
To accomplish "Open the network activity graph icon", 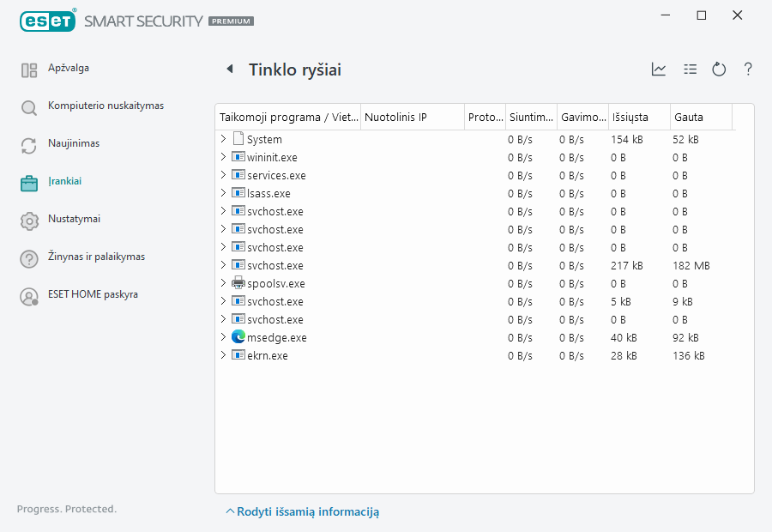I will coord(659,70).
